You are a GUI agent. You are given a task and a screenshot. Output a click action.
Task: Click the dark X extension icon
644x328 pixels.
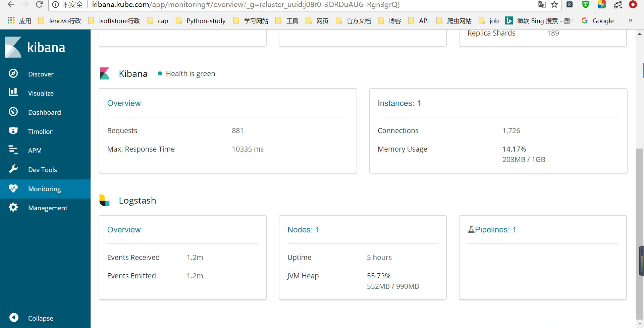pos(570,4)
